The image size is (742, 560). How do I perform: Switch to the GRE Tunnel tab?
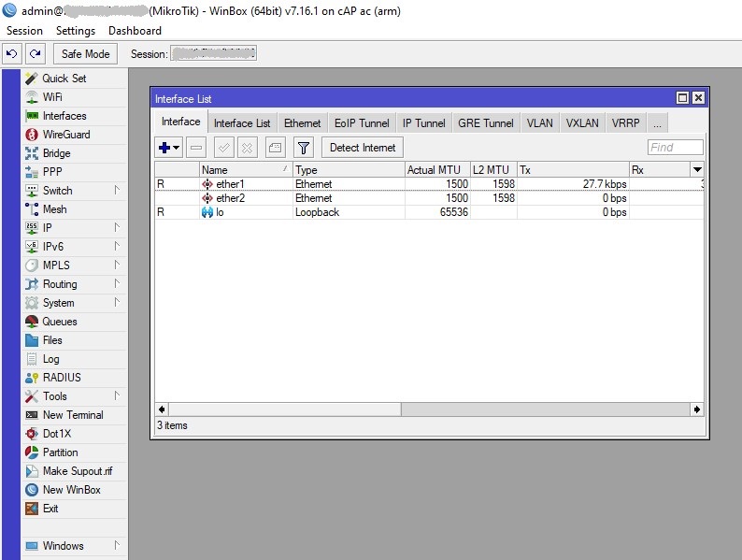point(486,123)
